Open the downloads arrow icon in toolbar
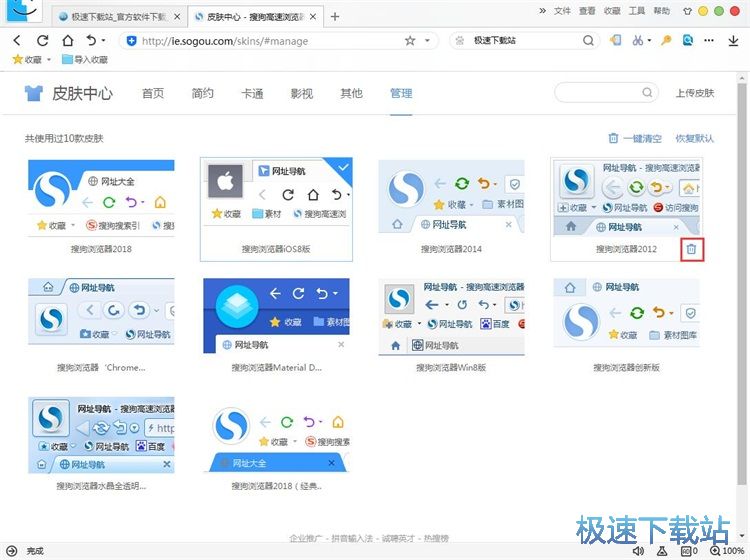Viewport: 750px width, 560px height. pos(736,41)
